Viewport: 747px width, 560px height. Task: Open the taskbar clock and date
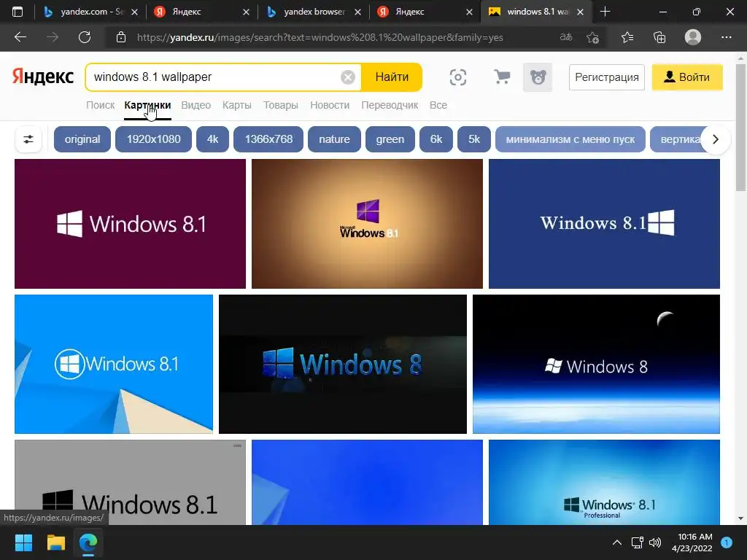pyautogui.click(x=692, y=542)
